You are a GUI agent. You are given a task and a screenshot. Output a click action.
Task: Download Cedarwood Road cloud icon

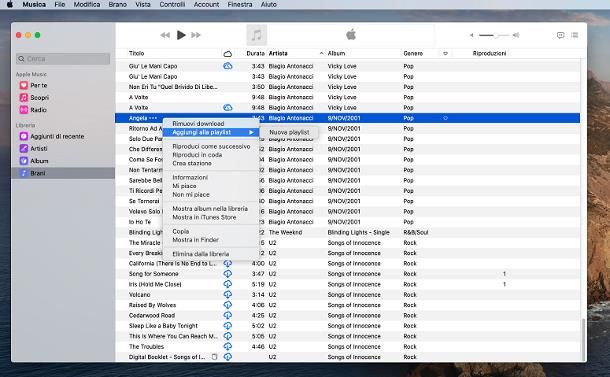pyautogui.click(x=228, y=316)
